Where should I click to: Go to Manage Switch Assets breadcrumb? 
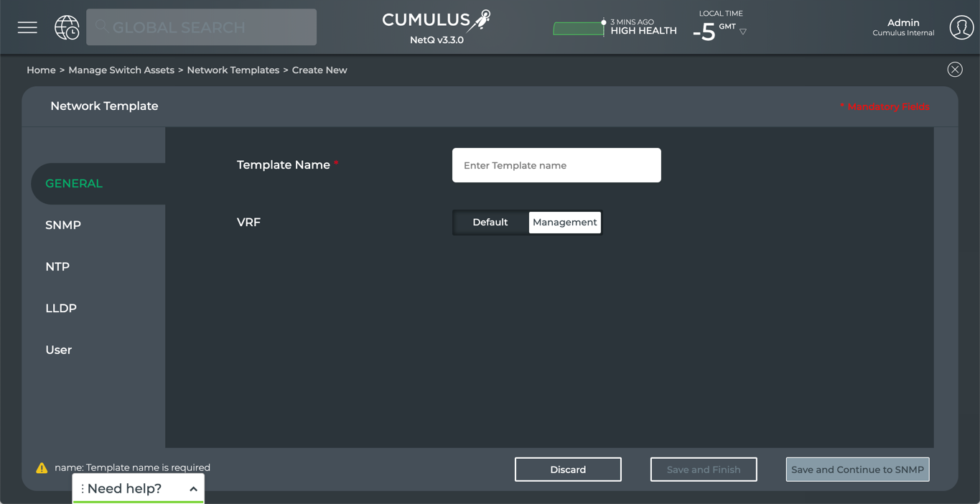(x=121, y=70)
